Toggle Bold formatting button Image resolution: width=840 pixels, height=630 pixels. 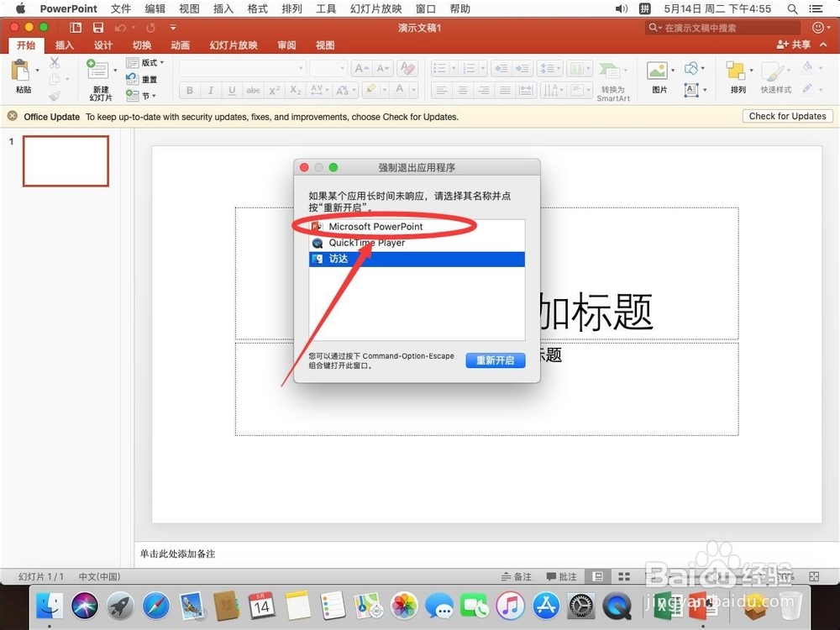(190, 91)
